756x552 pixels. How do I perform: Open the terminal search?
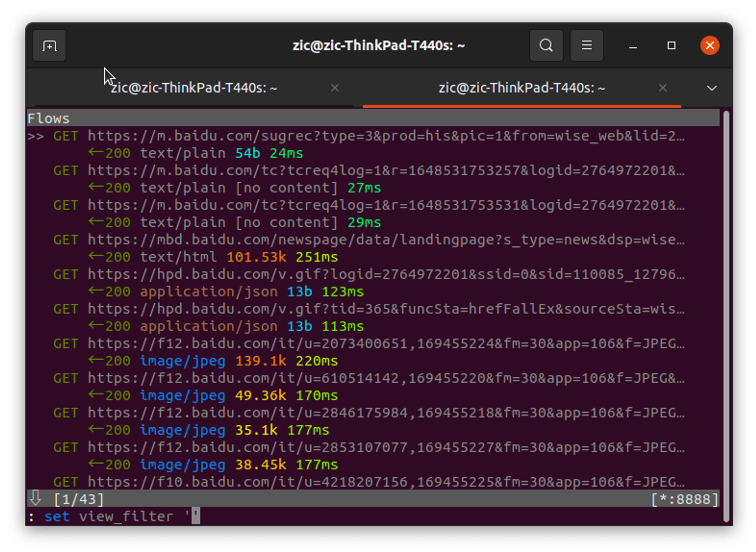point(546,45)
